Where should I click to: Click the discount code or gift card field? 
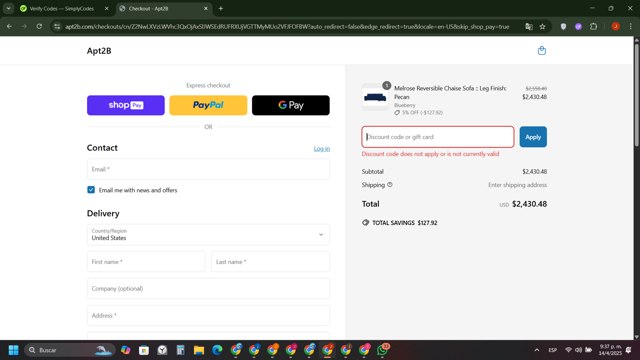438,137
